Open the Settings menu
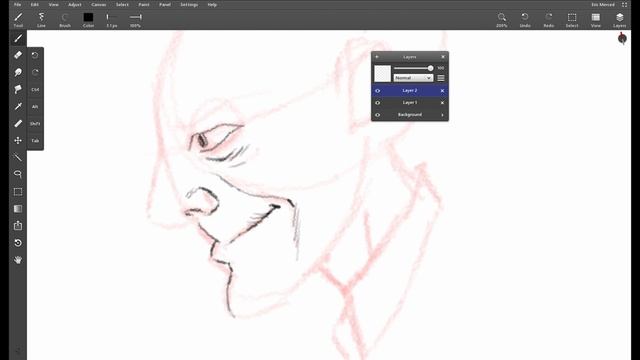This screenshot has width=640, height=360. click(x=189, y=4)
